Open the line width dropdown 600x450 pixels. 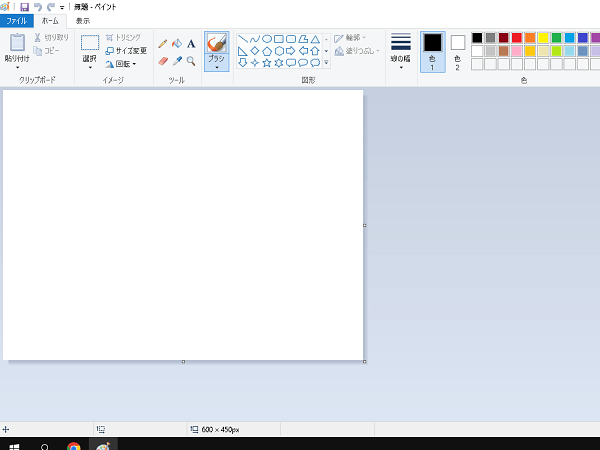tap(401, 51)
